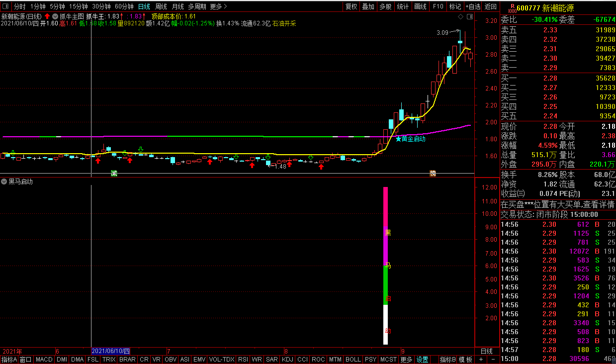Click the 在买盘***位置有大买单,查看详情 link
Image resolution: width=616 pixels, height=364 pixels.
coord(557,204)
